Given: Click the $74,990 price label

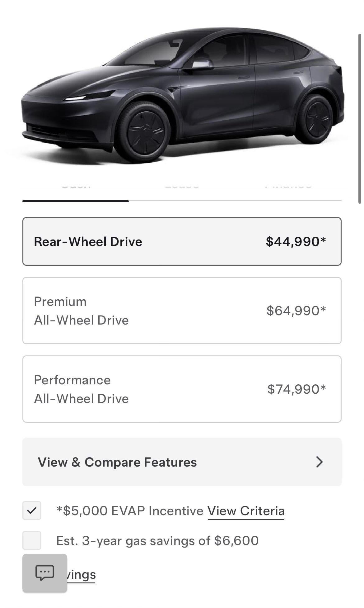Looking at the screenshot, I should (x=296, y=389).
